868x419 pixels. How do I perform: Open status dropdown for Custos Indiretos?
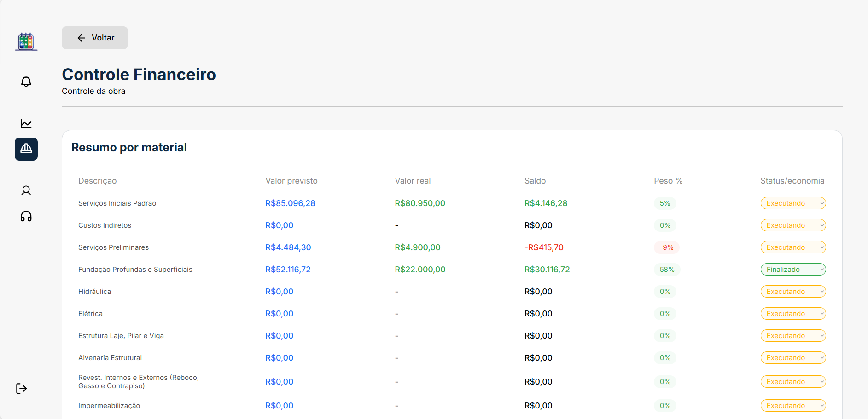point(793,225)
